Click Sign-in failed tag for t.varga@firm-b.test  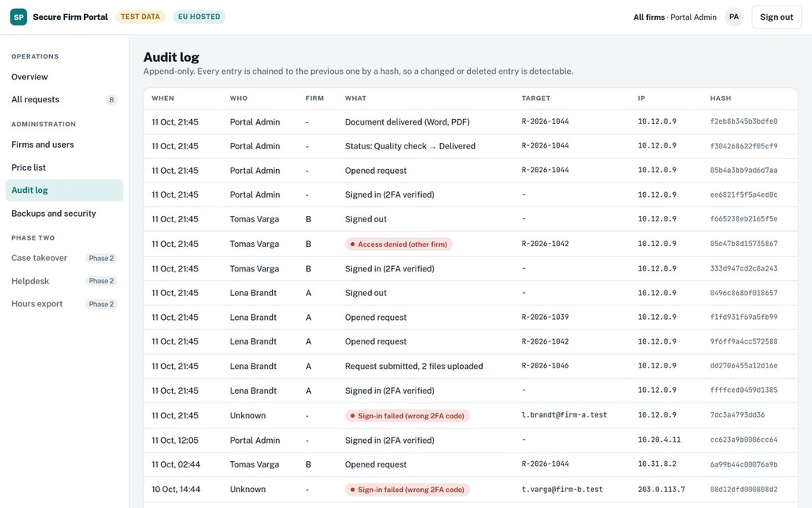point(407,489)
